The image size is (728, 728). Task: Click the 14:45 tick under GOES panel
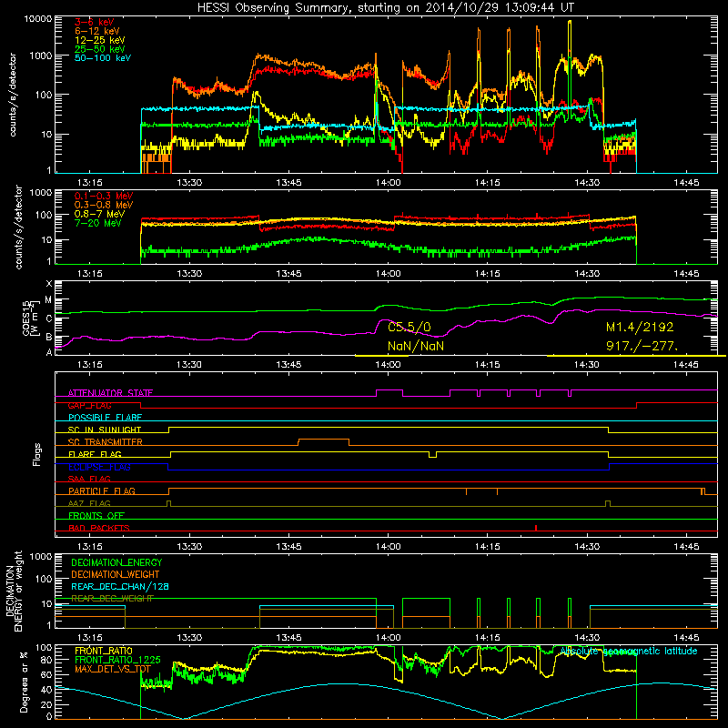coord(686,365)
